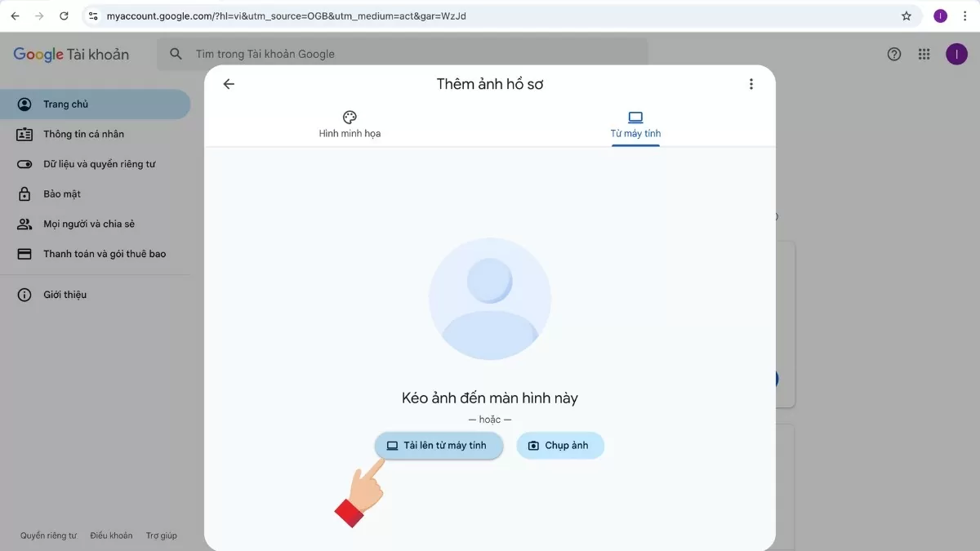Open your account profile avatar
Viewport: 980px width, 551px height.
(x=956, y=54)
